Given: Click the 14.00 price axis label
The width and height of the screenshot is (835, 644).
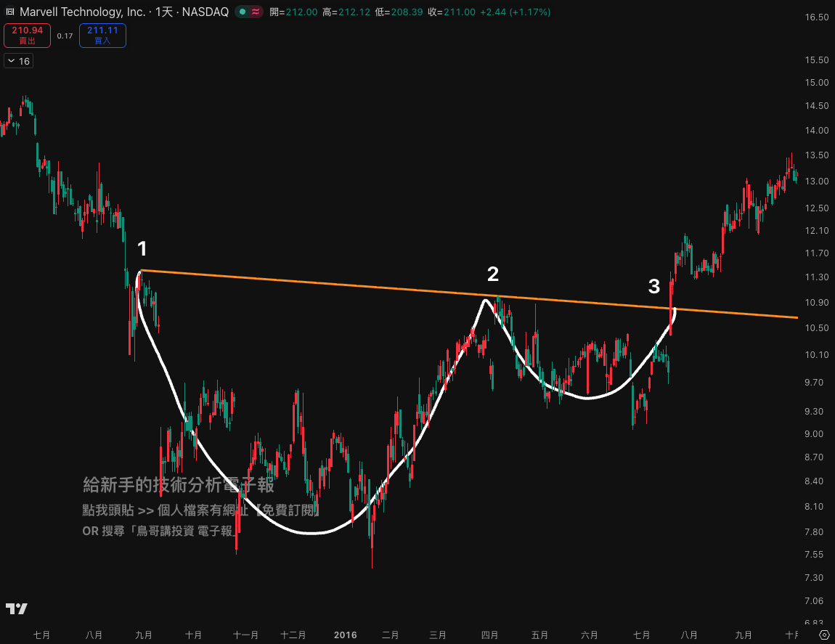Looking at the screenshot, I should tap(816, 131).
